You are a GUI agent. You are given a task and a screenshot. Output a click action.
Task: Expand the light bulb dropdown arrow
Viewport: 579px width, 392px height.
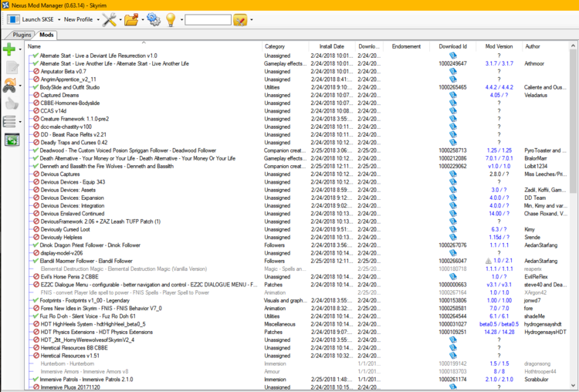coord(181,19)
